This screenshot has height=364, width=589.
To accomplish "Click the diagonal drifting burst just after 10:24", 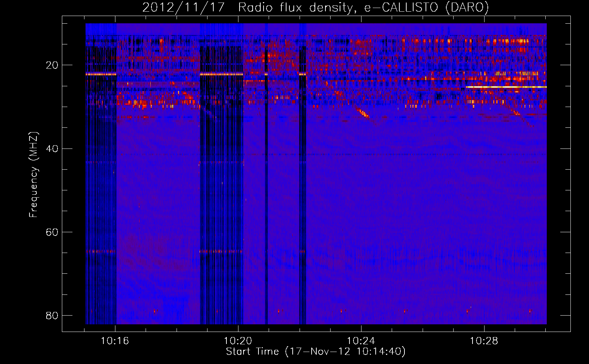I will tap(363, 113).
